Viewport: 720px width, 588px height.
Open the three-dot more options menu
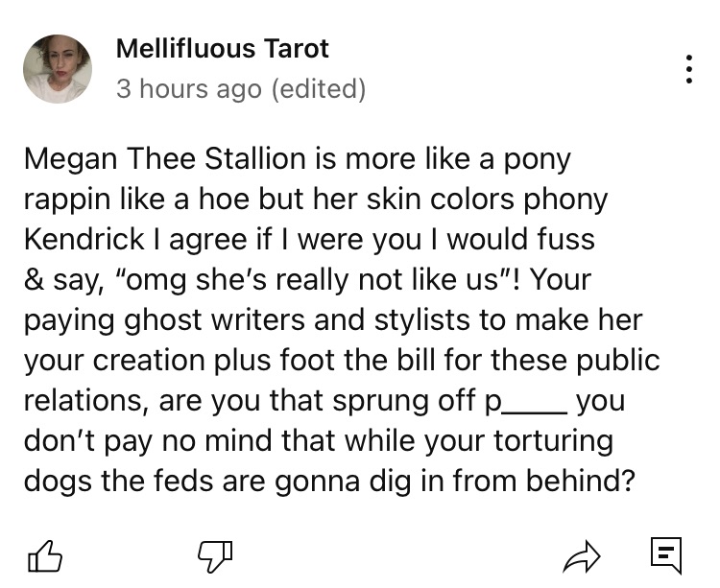tap(688, 69)
